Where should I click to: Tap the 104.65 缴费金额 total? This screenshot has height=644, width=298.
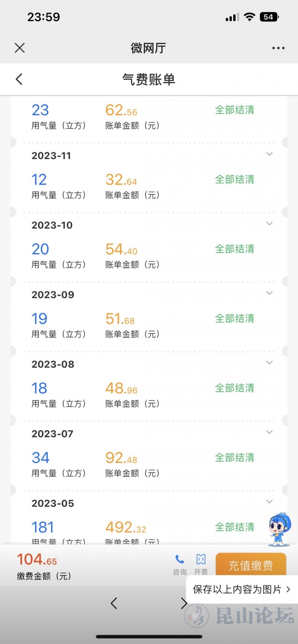(37, 560)
